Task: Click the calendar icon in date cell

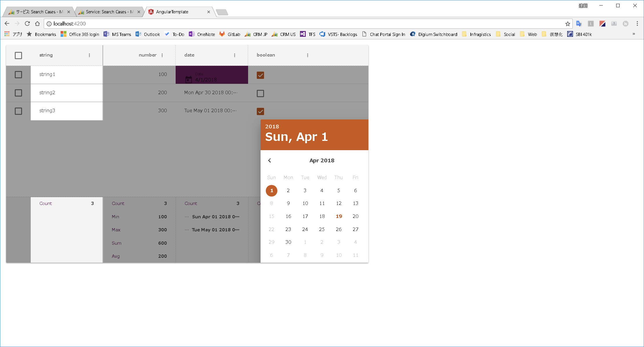Action: coord(189,79)
